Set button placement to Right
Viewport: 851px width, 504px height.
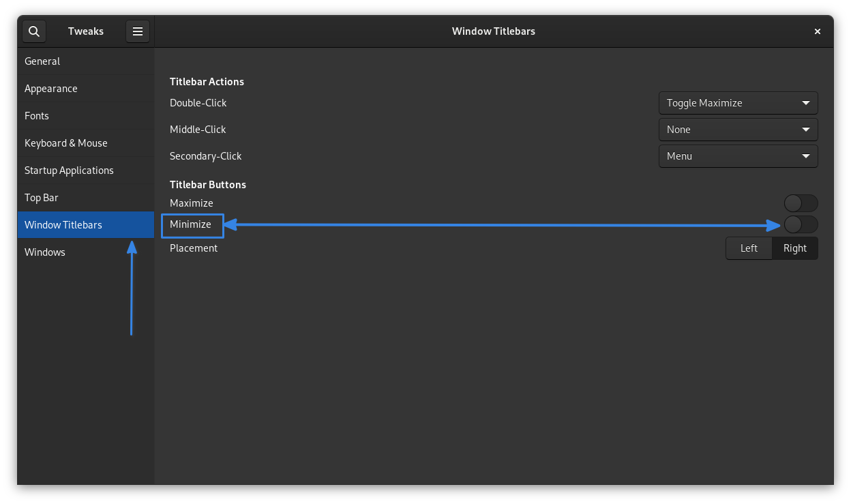coord(795,248)
